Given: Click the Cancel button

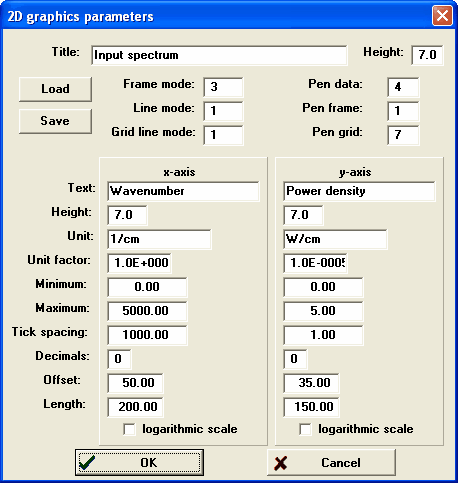Looking at the screenshot, I should (331, 462).
